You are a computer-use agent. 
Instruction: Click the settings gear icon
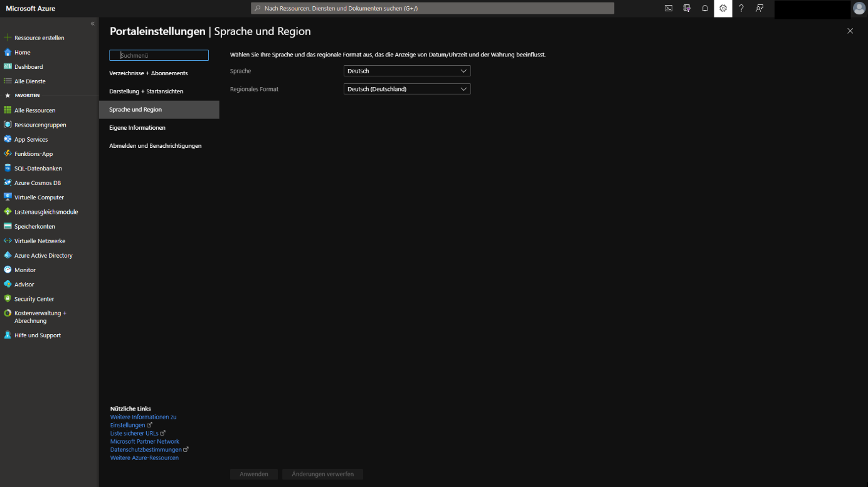pyautogui.click(x=723, y=8)
